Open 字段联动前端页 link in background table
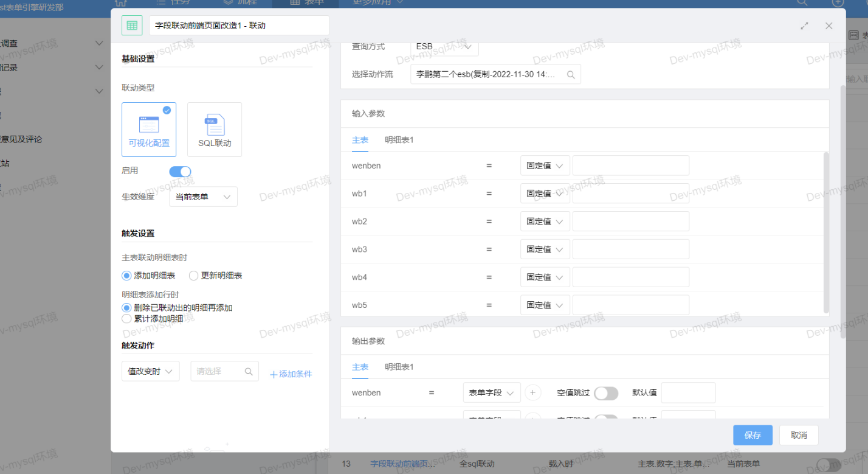 click(403, 464)
